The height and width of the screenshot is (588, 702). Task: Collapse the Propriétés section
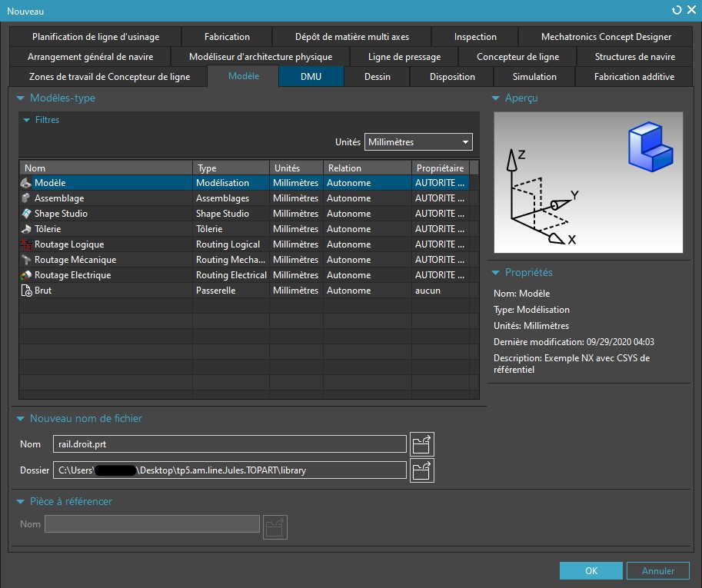(x=495, y=273)
